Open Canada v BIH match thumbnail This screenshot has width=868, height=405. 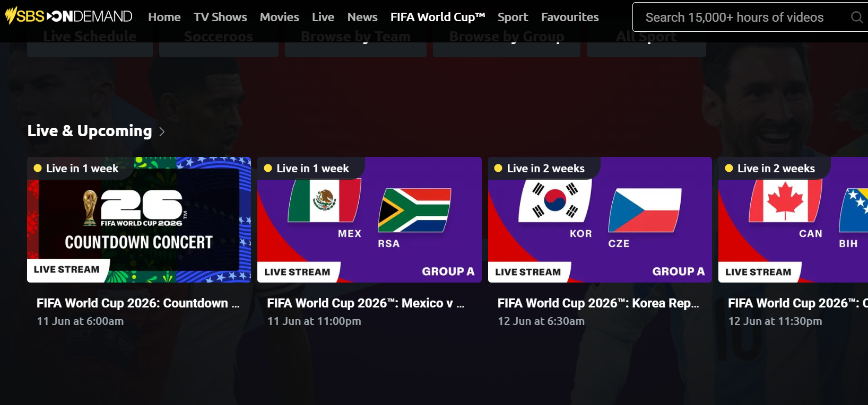(x=793, y=219)
